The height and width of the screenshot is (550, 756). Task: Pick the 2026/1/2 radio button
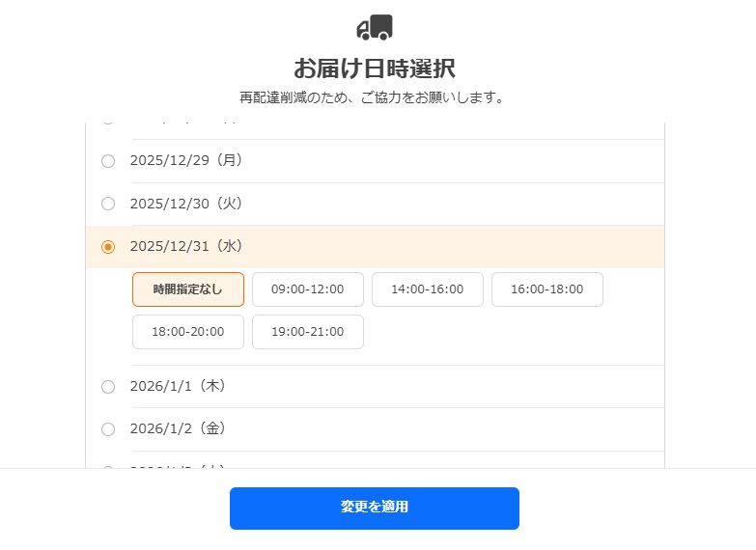tap(108, 429)
